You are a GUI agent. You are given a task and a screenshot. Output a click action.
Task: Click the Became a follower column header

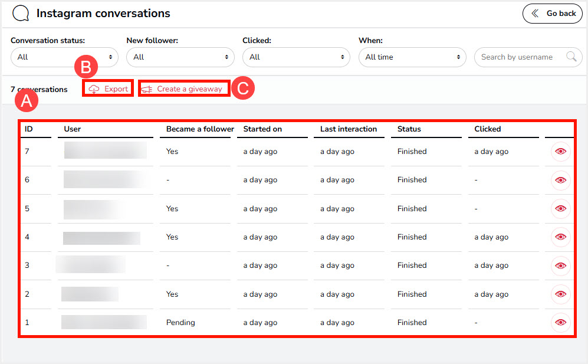coord(200,129)
